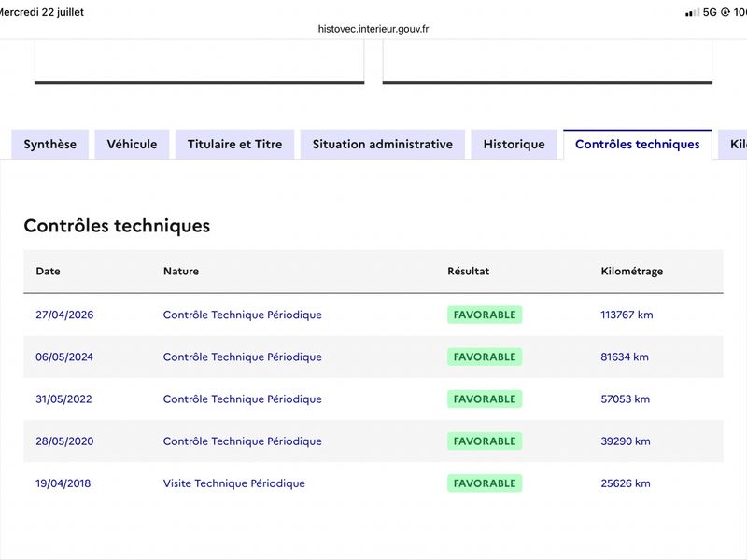Tap the 5G network indicator
This screenshot has width=747, height=560.
(710, 12)
